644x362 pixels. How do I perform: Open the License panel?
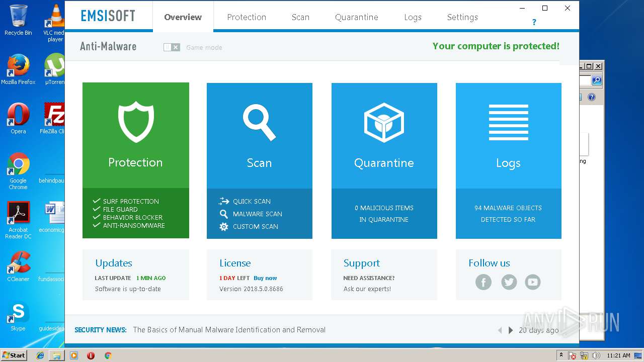(260, 275)
